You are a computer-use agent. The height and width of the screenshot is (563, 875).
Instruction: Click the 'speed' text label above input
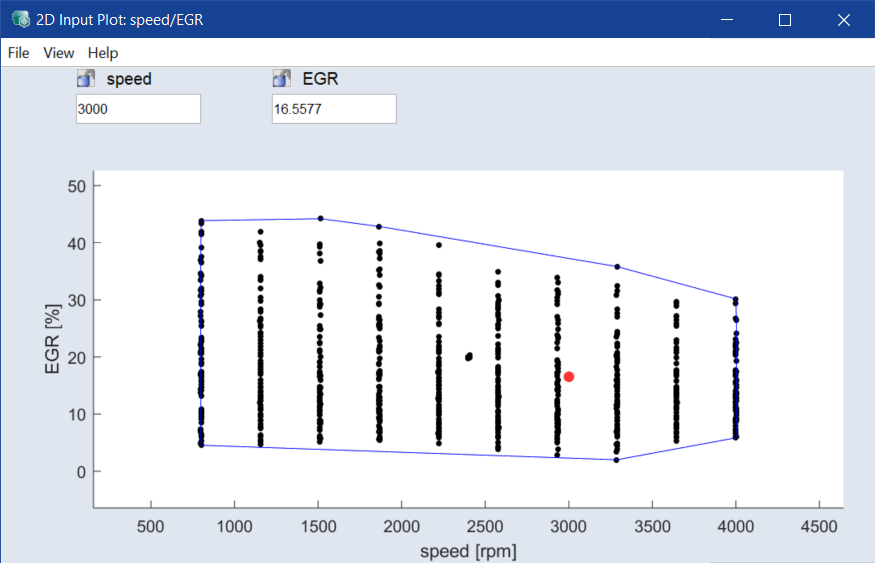129,79
